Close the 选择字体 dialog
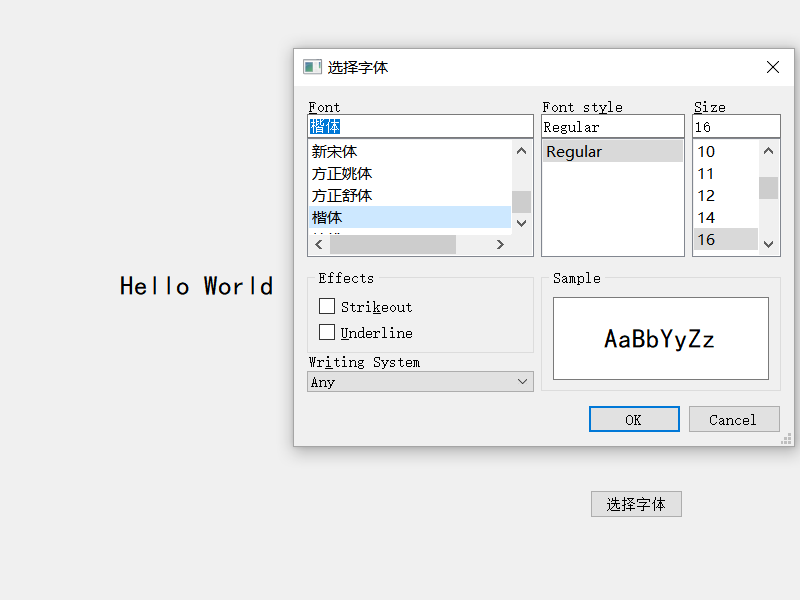The width and height of the screenshot is (800, 600). (x=772, y=67)
